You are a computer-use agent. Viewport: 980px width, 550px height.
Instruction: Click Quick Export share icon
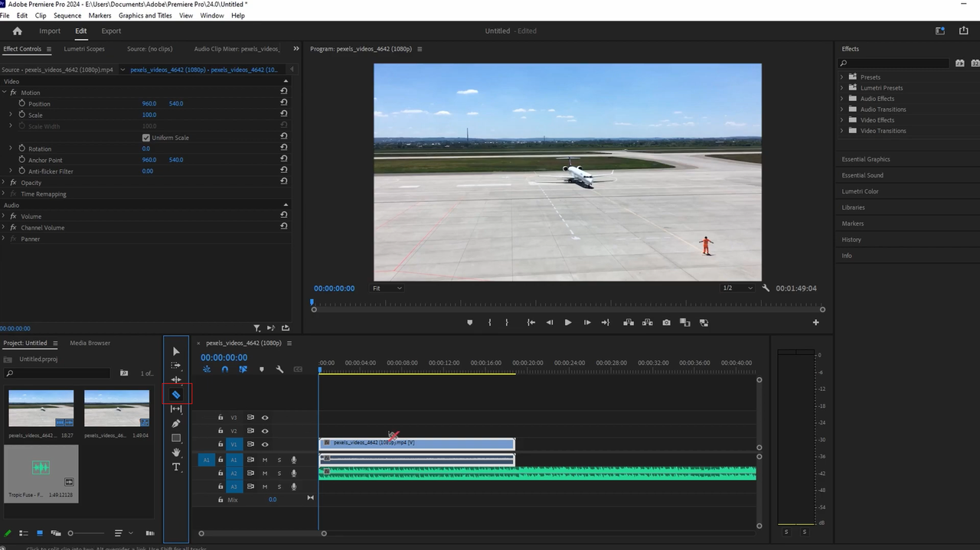point(963,31)
